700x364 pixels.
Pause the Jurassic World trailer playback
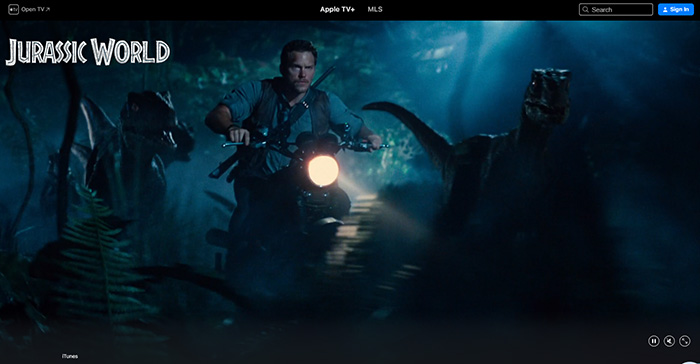[654, 341]
